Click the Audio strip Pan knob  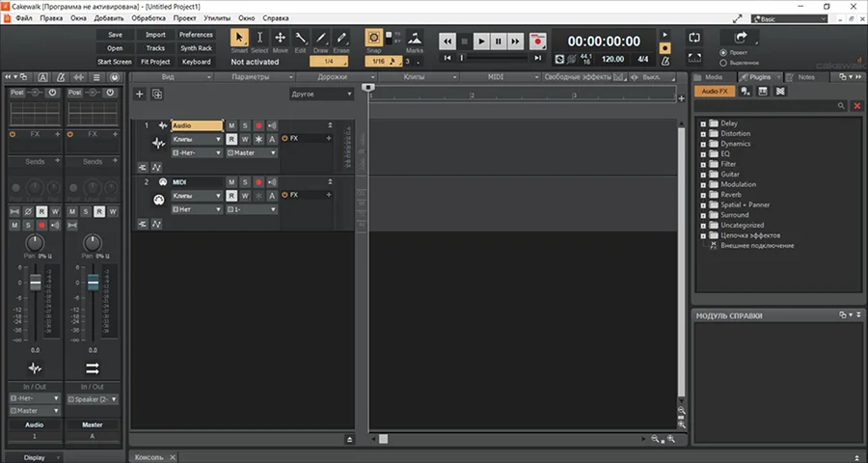(35, 242)
